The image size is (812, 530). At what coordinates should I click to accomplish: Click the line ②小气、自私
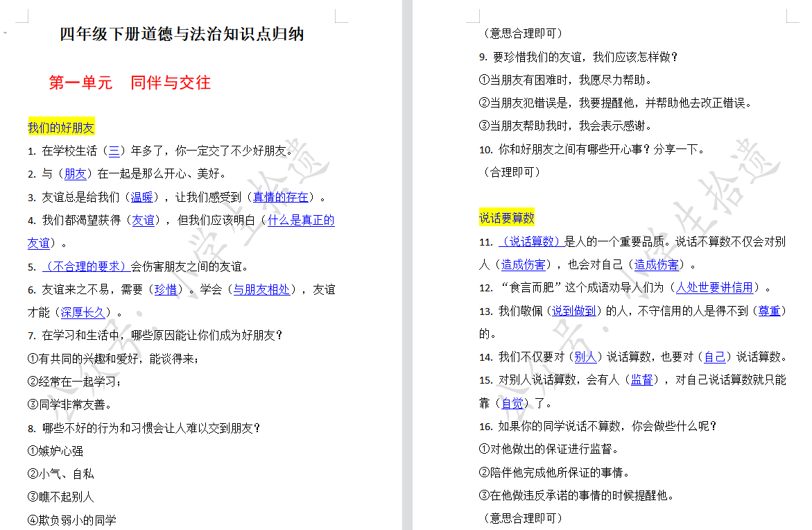pos(60,474)
